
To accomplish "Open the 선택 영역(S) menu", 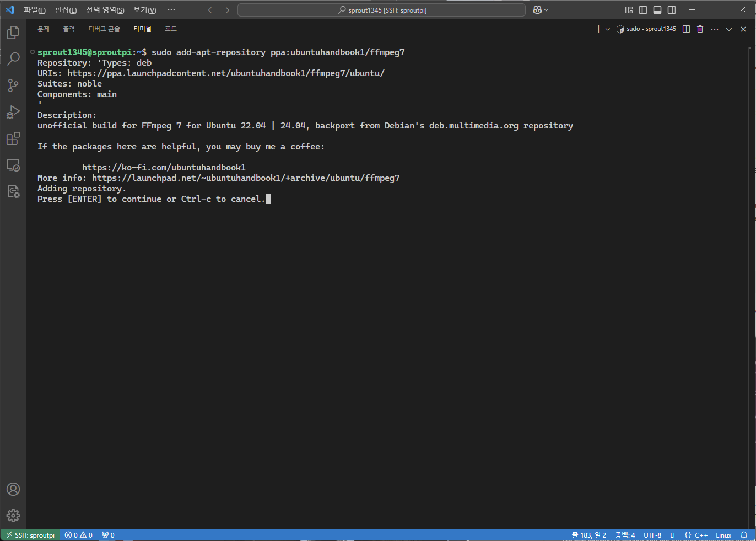I will 105,10.
